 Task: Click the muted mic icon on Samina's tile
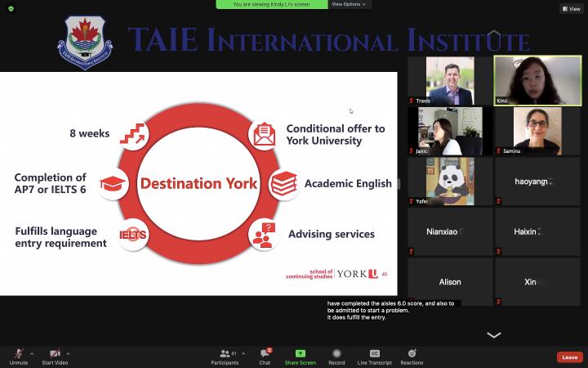(x=499, y=151)
